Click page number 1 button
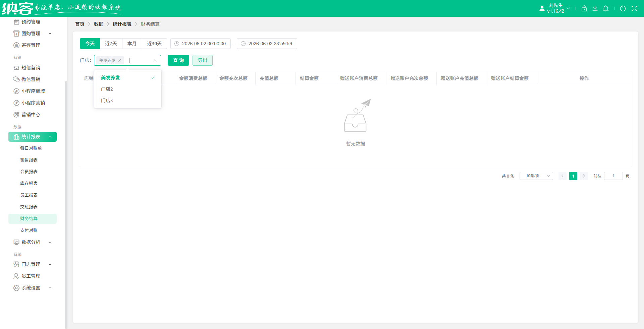Screen dimensions: 644x329 [573, 176]
